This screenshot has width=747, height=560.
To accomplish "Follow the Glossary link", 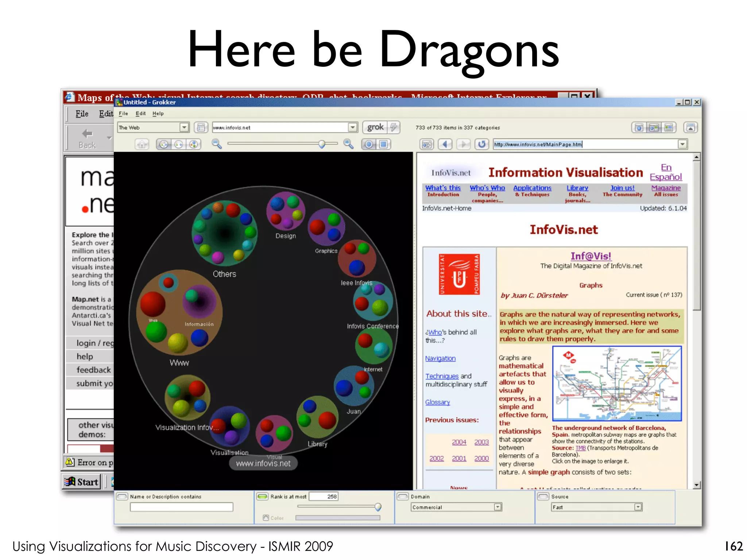I will (437, 402).
